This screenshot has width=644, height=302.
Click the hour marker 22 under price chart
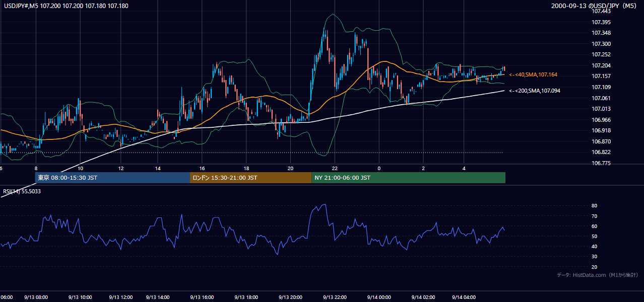(x=335, y=168)
